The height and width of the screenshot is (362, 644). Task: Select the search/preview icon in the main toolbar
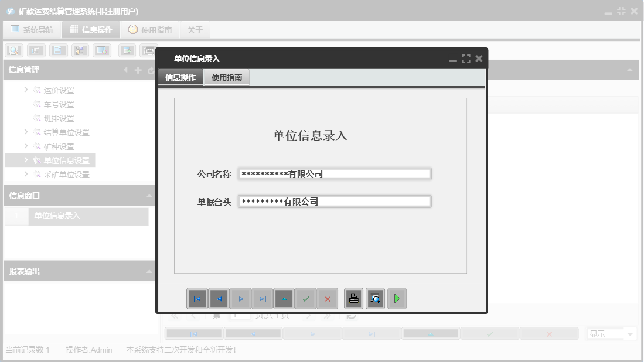point(14,50)
